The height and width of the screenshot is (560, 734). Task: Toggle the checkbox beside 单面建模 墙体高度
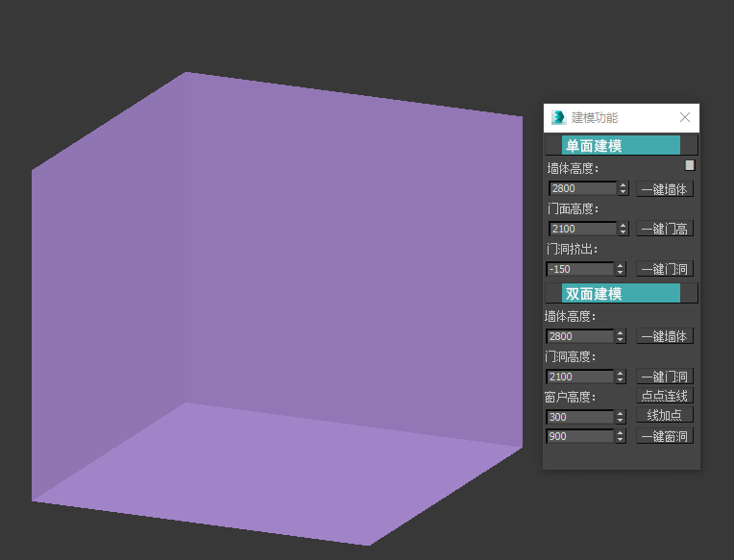(690, 165)
